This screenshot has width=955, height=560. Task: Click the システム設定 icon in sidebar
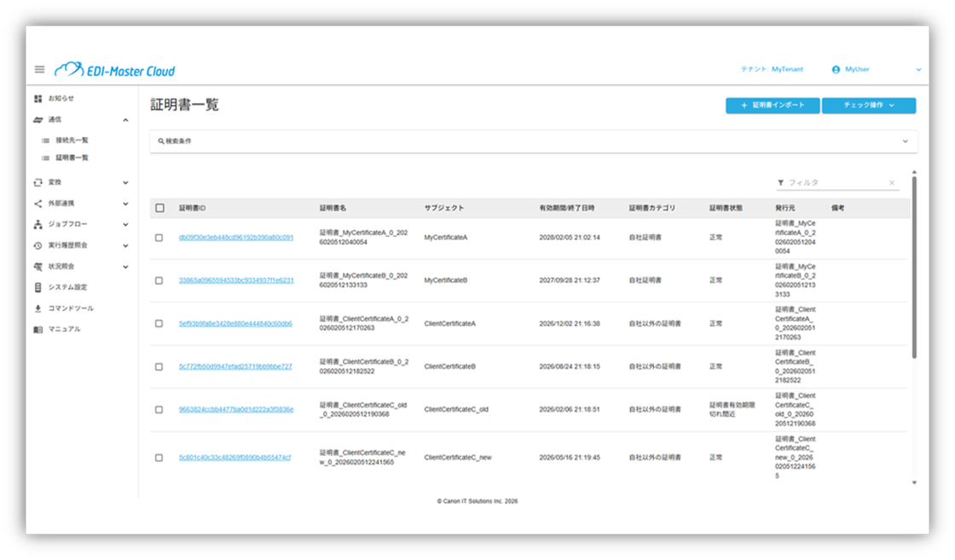tap(38, 287)
